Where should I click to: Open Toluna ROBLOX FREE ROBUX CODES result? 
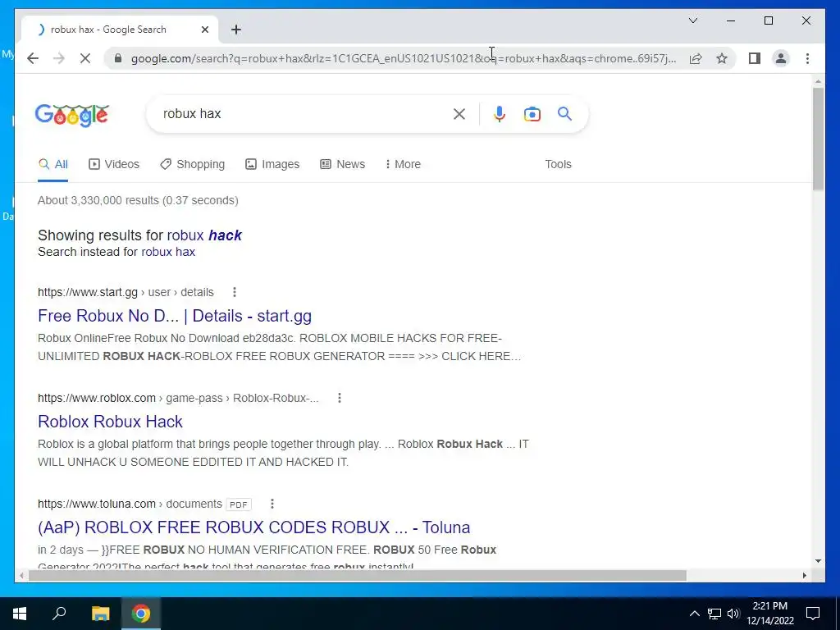(254, 527)
